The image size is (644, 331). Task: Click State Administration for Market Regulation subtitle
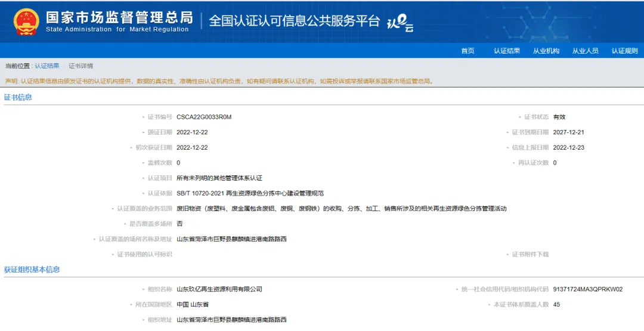[x=117, y=30]
